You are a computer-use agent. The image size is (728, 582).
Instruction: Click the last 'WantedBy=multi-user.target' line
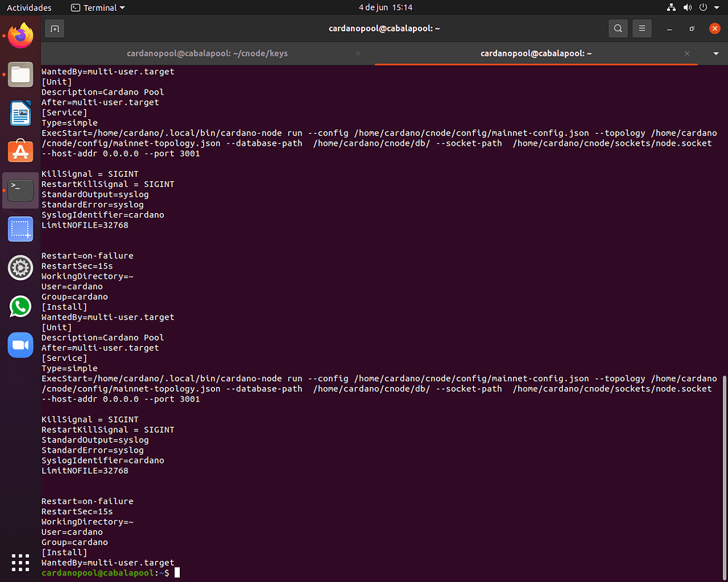(x=108, y=562)
